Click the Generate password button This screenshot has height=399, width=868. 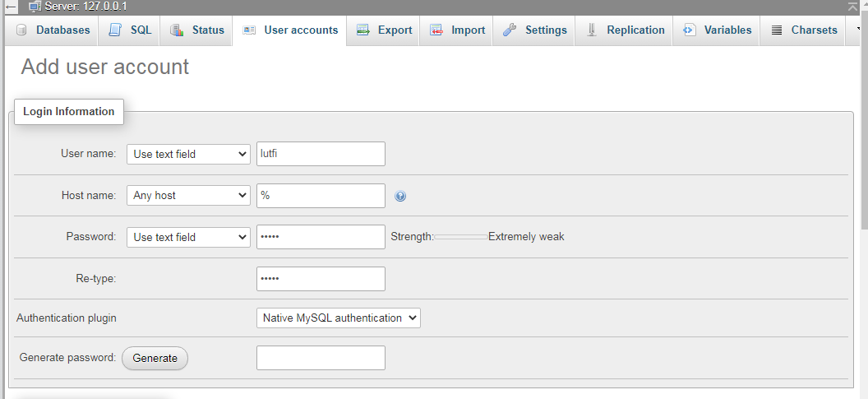155,358
